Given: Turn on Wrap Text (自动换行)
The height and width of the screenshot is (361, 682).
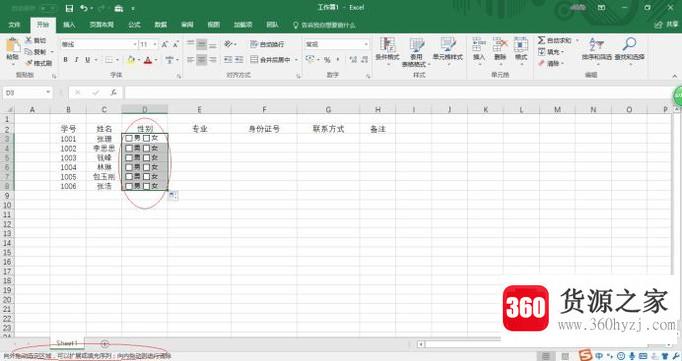Looking at the screenshot, I should click(267, 44).
